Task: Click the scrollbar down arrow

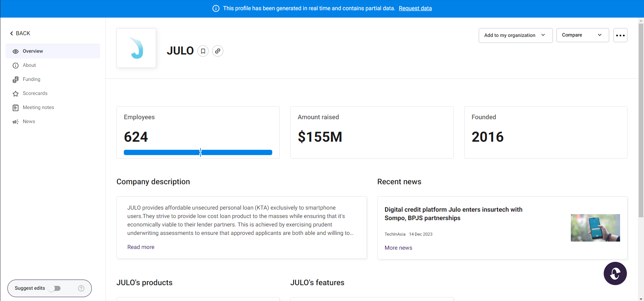Action: (x=641, y=299)
